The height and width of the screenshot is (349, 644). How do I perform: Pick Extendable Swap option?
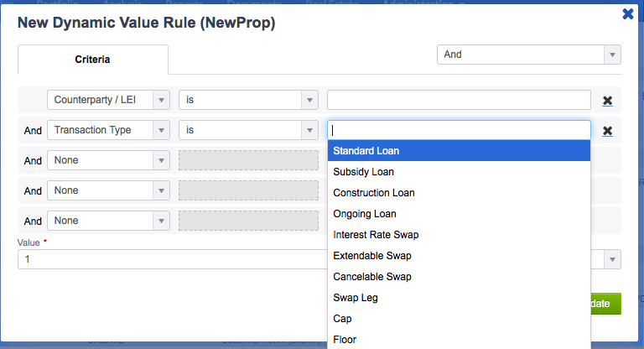(x=459, y=256)
